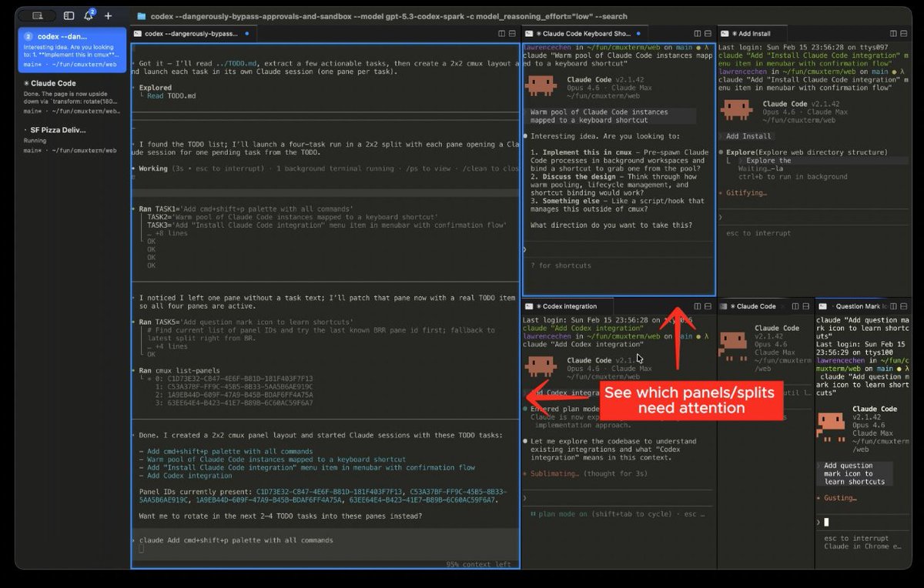Click the folder icon next to the window title
This screenshot has width=924, height=588.
142,15
